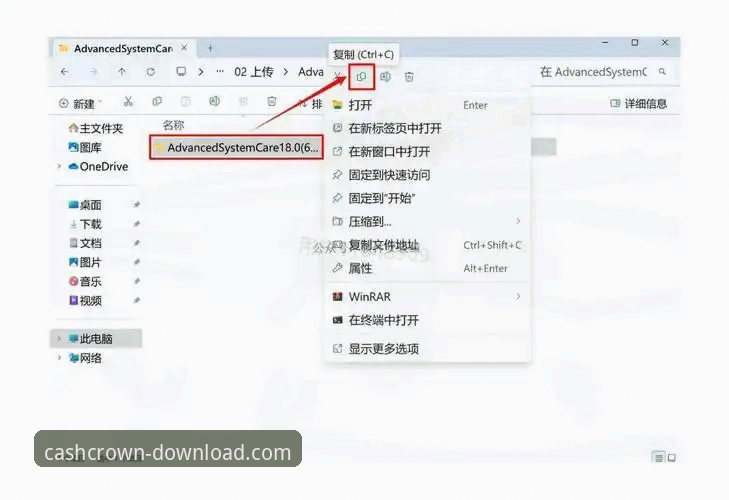Open OneDrive in the sidebar
This screenshot has height=500, width=729.
point(98,167)
